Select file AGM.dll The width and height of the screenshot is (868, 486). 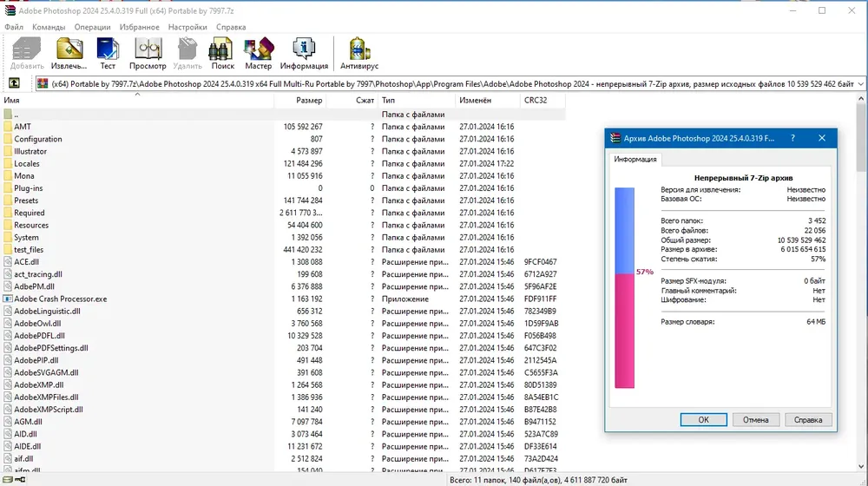pos(282,422)
